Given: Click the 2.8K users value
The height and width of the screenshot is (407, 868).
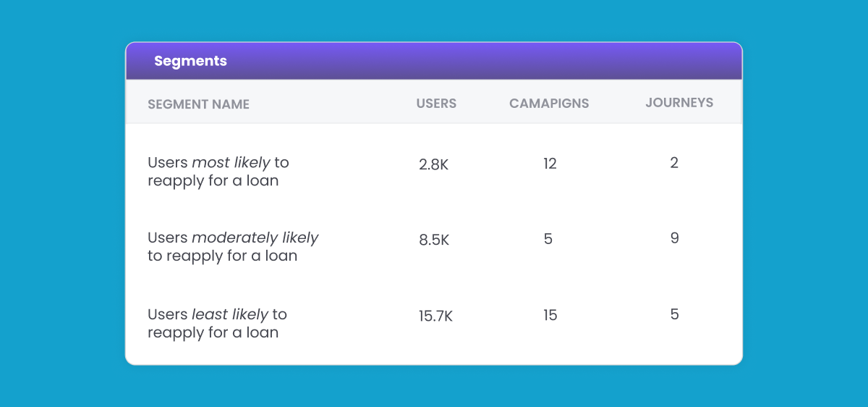Looking at the screenshot, I should click(x=433, y=164).
